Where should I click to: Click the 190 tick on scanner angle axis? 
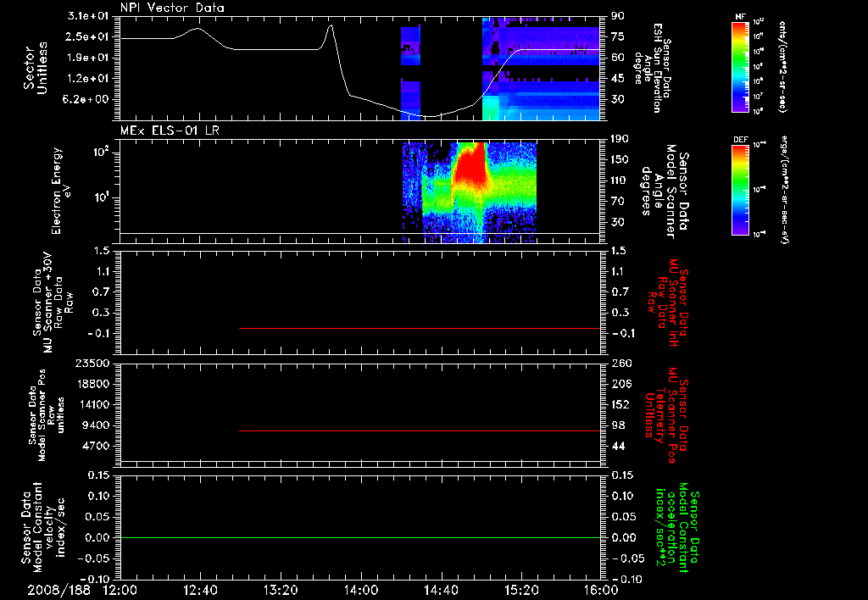pos(621,139)
